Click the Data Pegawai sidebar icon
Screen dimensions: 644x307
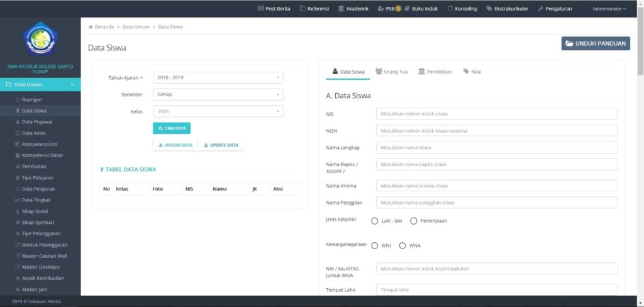tap(18, 122)
